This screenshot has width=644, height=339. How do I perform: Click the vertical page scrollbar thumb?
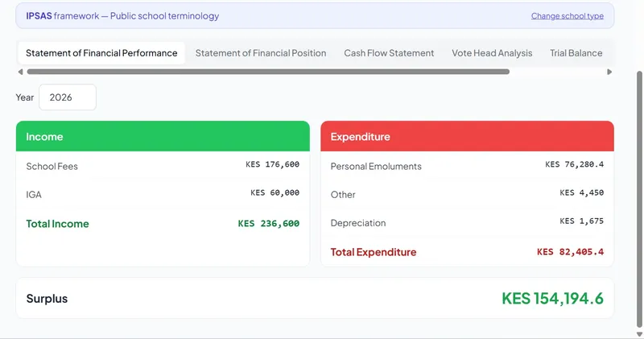tap(639, 199)
